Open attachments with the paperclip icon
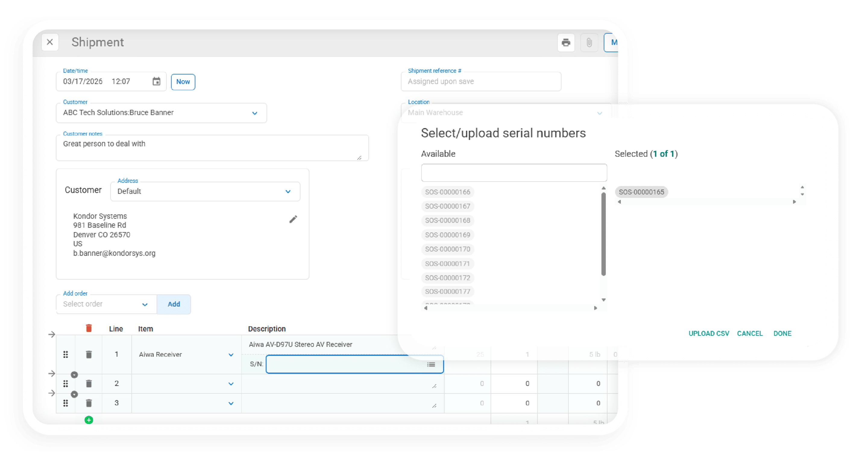The image size is (868, 452). pyautogui.click(x=589, y=43)
